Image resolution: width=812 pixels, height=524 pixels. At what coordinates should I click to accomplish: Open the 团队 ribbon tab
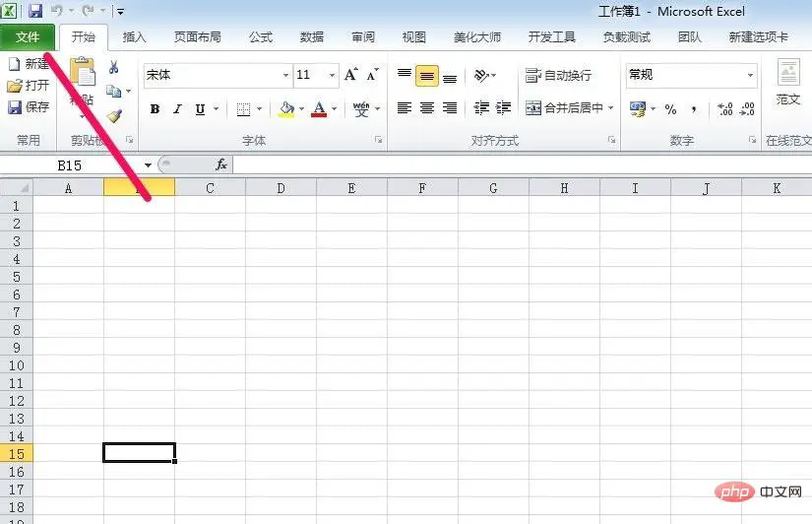(x=689, y=37)
